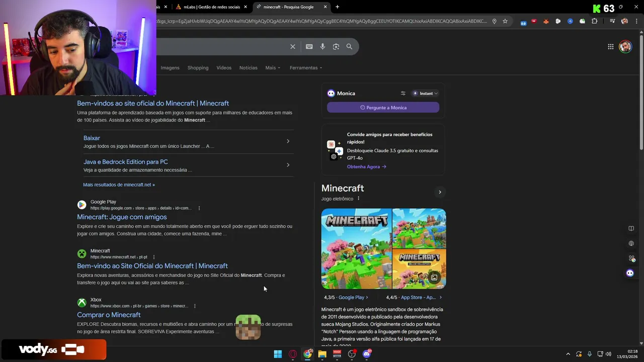Open the Chrome profile avatar in the toolbar
Image resolution: width=644 pixels, height=362 pixels.
pos(624,21)
